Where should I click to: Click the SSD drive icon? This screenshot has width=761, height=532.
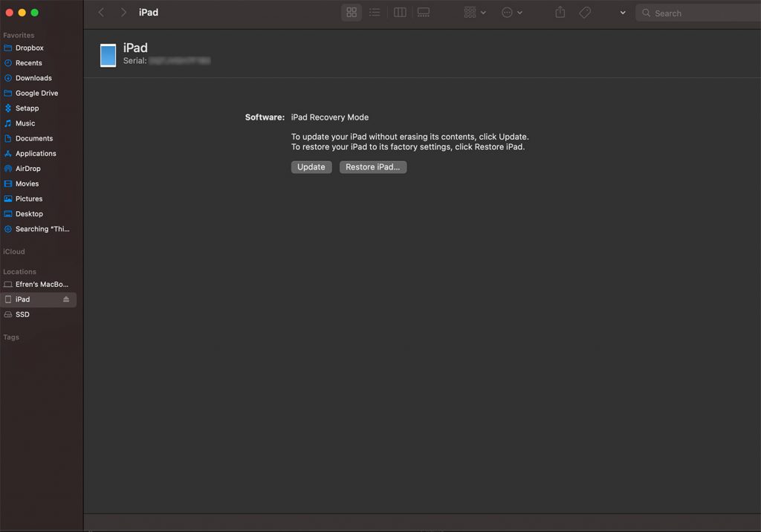[7, 314]
